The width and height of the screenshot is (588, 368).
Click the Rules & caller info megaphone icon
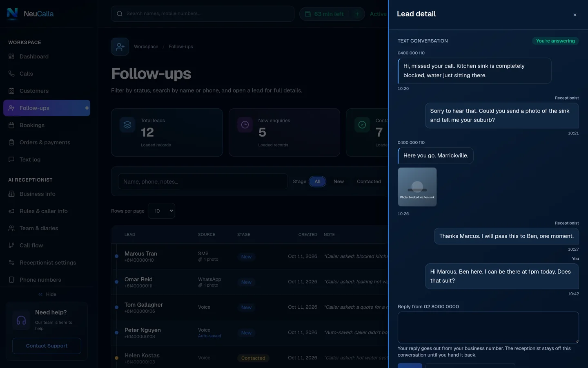[x=11, y=211]
